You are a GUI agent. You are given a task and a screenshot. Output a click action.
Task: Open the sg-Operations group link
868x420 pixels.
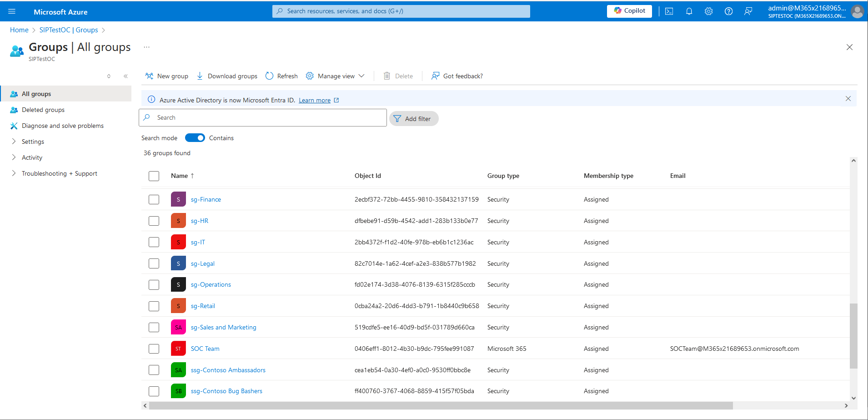(x=211, y=285)
